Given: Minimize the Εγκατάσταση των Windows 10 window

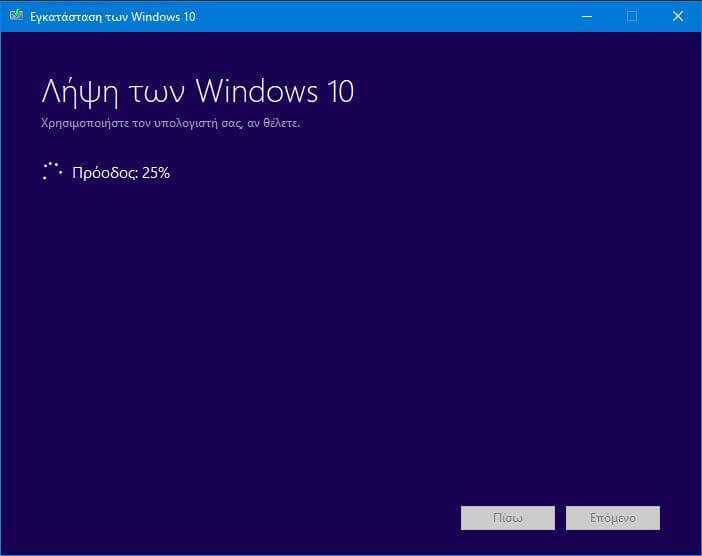Looking at the screenshot, I should [586, 17].
